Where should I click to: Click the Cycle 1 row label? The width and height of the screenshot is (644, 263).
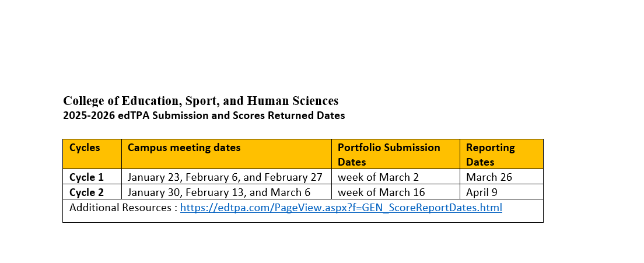coord(86,177)
